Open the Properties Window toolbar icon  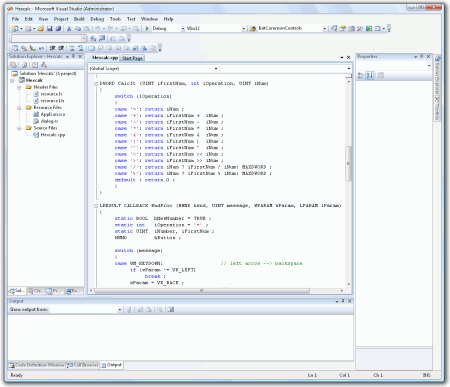pyautogui.click(x=343, y=29)
